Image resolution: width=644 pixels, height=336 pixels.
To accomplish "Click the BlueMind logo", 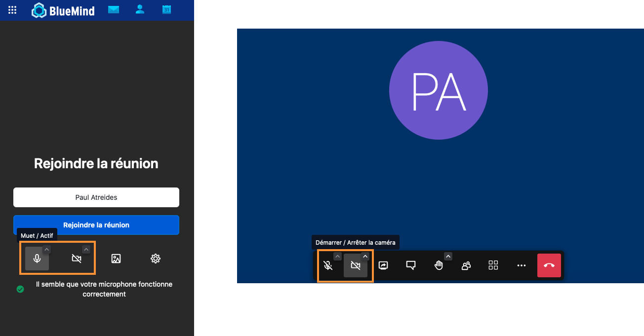I will (x=63, y=10).
